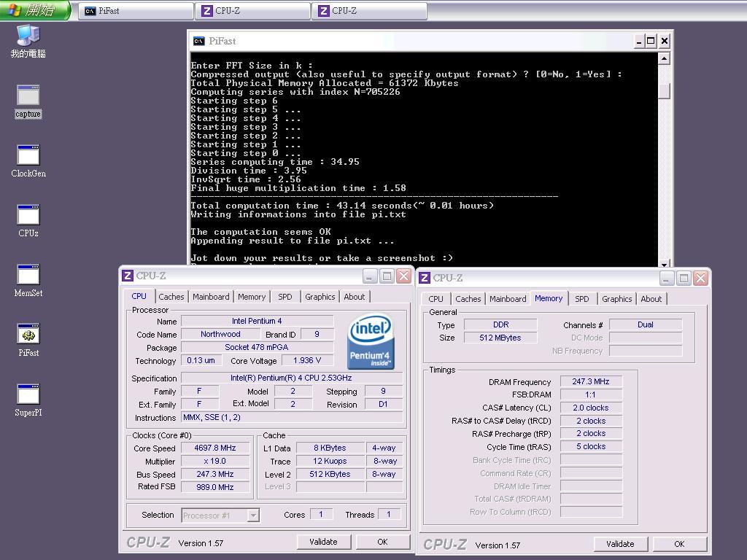This screenshot has width=747, height=560.
Task: Select the ClockGen desktop shortcut
Action: [x=28, y=161]
